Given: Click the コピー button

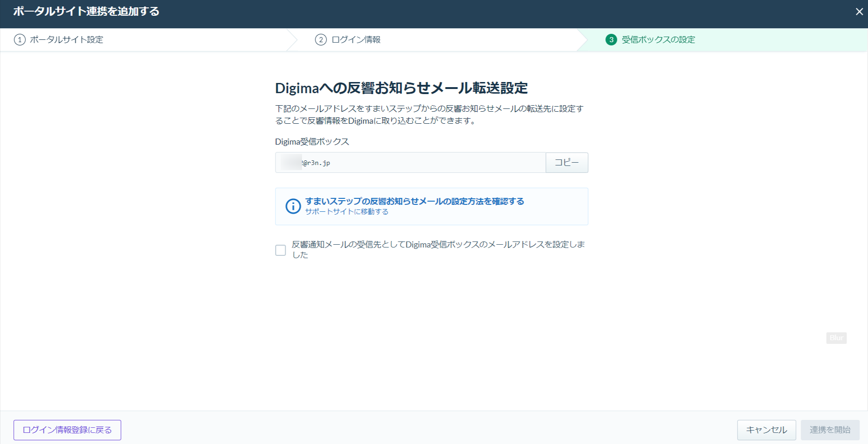Looking at the screenshot, I should [x=567, y=163].
